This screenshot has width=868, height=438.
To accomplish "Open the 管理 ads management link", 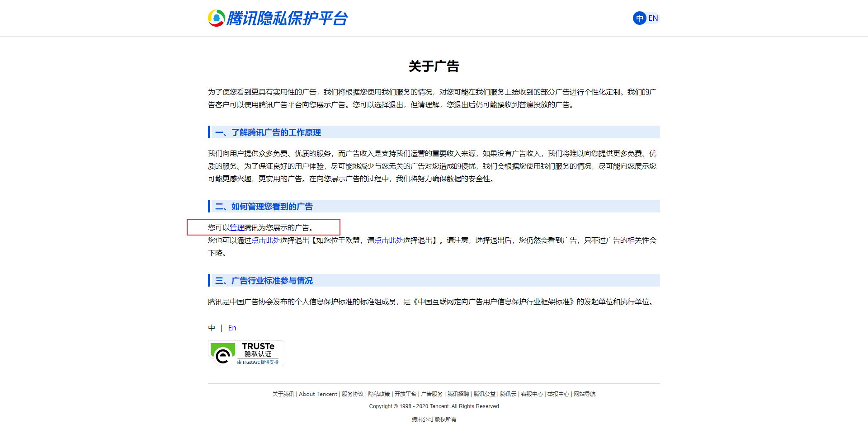I will click(237, 227).
